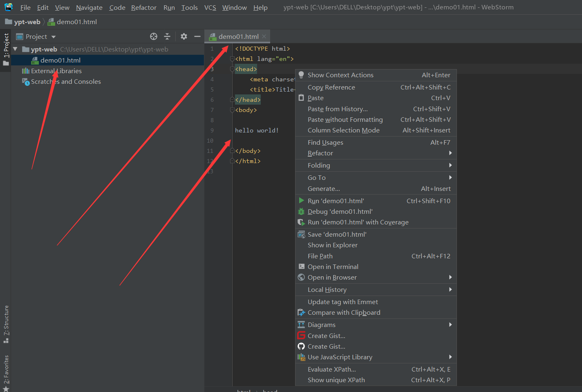Enable Column Selection Mode
Screen dimensions: 582x392
tap(344, 130)
